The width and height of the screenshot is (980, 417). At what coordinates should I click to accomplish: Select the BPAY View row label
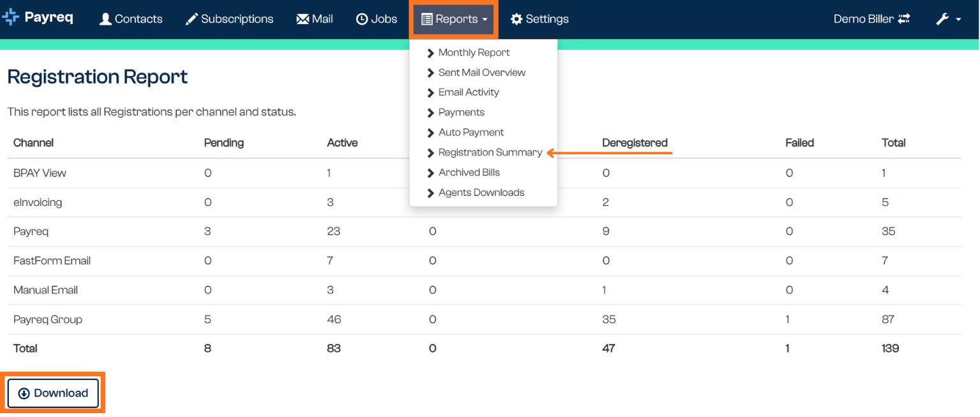click(40, 173)
